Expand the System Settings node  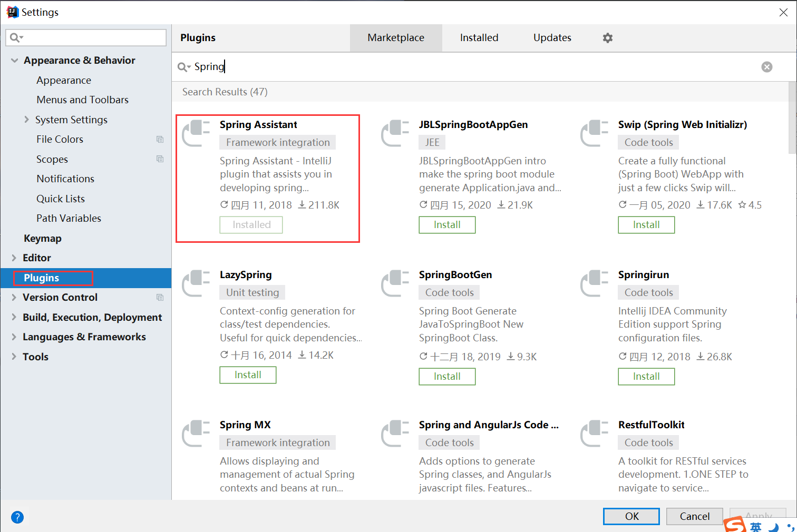26,120
